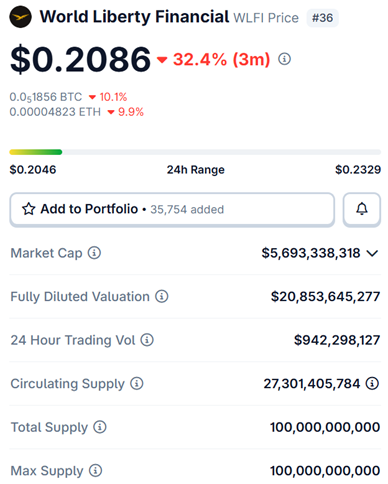Click 24 Hour Trading Vol info icon

click(147, 340)
